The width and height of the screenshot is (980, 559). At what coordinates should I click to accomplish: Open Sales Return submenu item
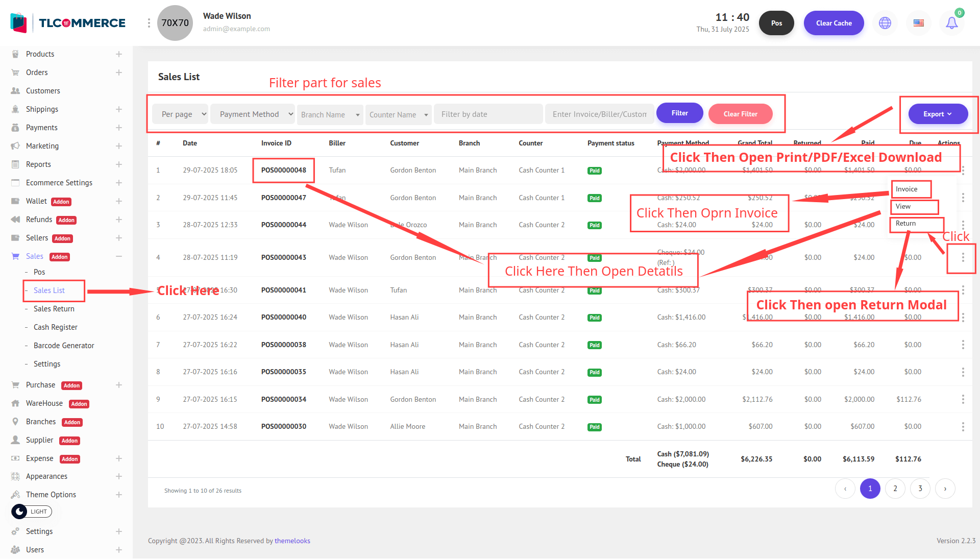point(54,309)
